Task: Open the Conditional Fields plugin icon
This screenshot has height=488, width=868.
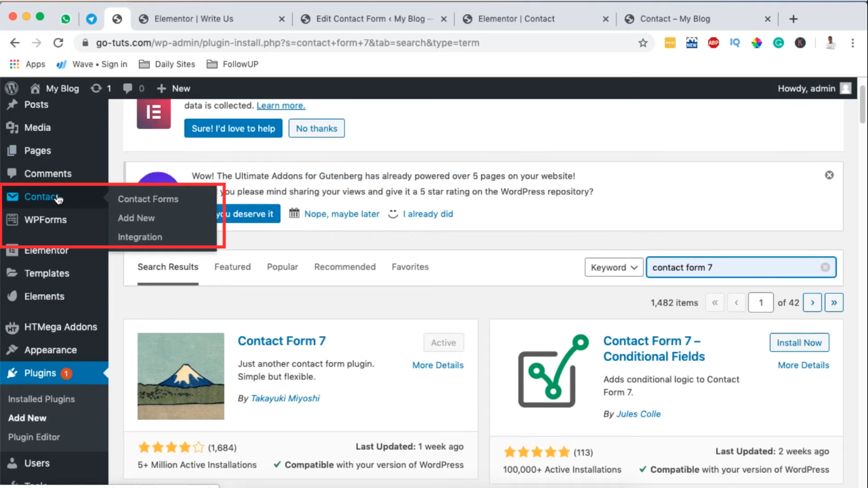Action: click(553, 371)
